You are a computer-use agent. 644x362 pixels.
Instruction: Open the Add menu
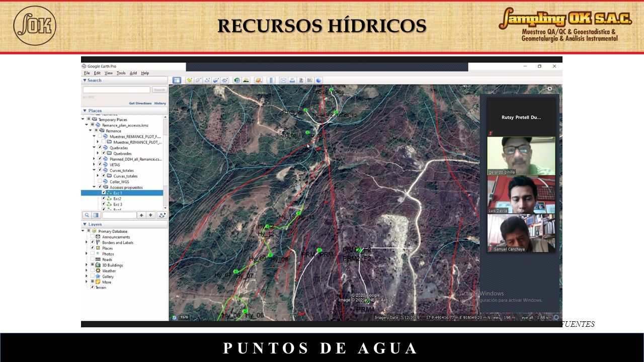pyautogui.click(x=133, y=73)
